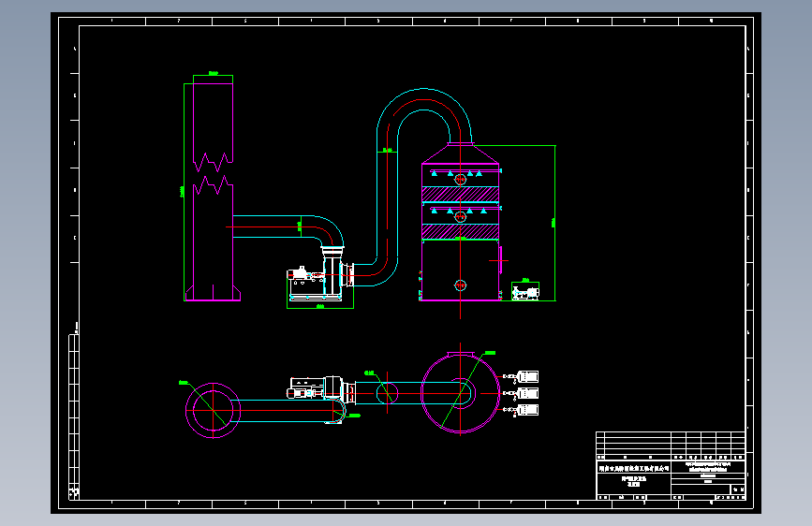812x526 pixels.
Task: Select the large tower circle in plan view
Action: tap(461, 393)
